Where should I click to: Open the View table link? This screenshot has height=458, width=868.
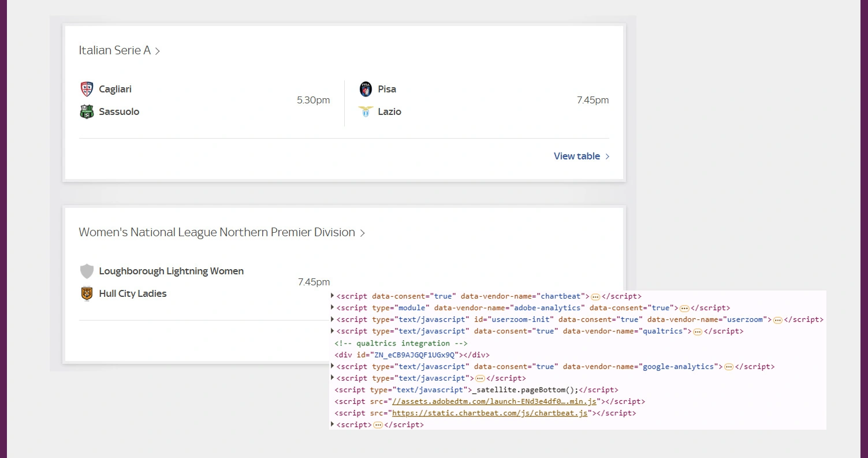(576, 156)
